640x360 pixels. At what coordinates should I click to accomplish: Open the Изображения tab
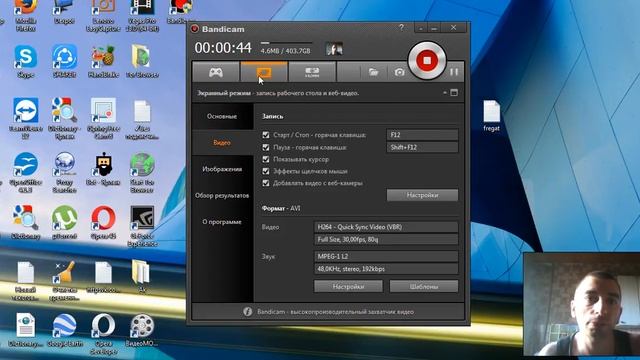pos(222,169)
